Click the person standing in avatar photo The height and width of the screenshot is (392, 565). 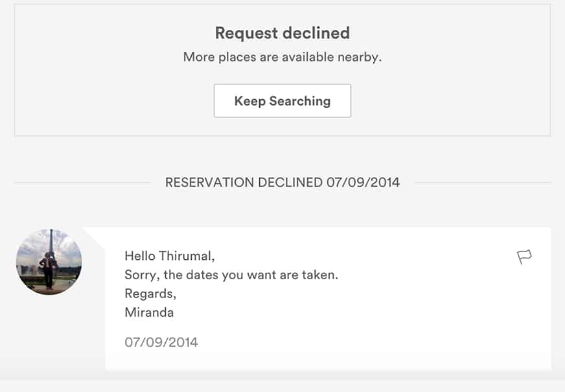(48, 270)
